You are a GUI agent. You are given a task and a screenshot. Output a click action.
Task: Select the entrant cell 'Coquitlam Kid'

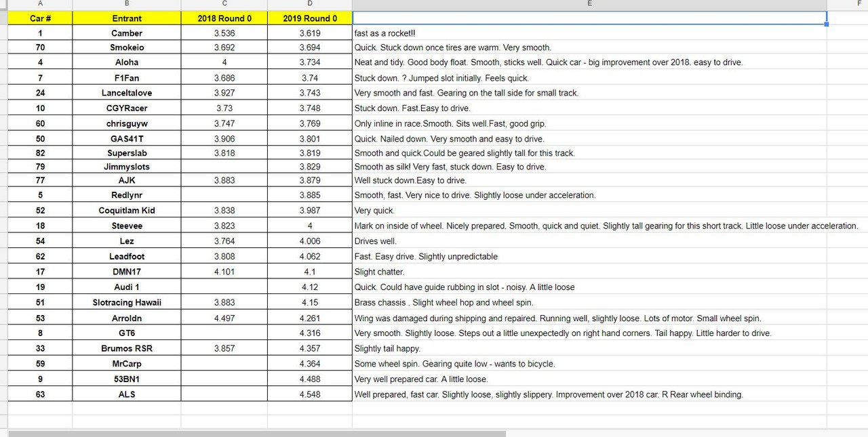pyautogui.click(x=127, y=211)
